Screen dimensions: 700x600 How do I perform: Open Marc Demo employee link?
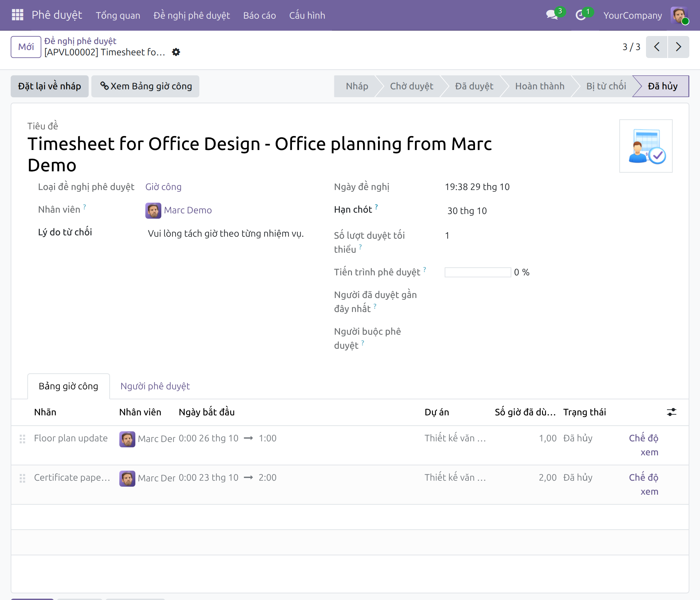pos(188,210)
